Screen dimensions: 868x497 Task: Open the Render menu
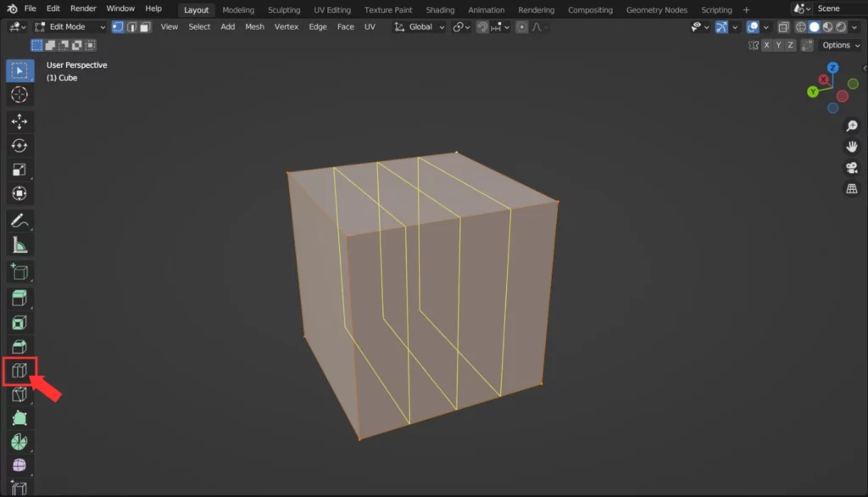(x=83, y=8)
